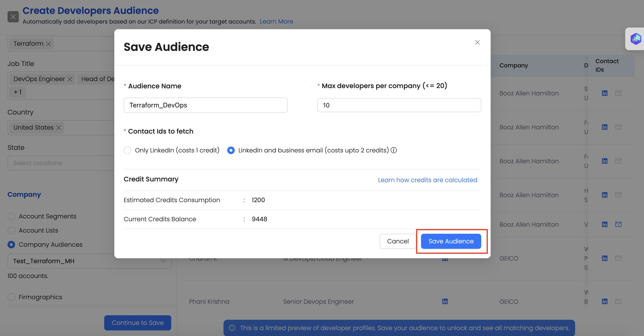Viewport: 644px width, 336px height.
Task: Click the Save Audience button
Action: point(451,241)
